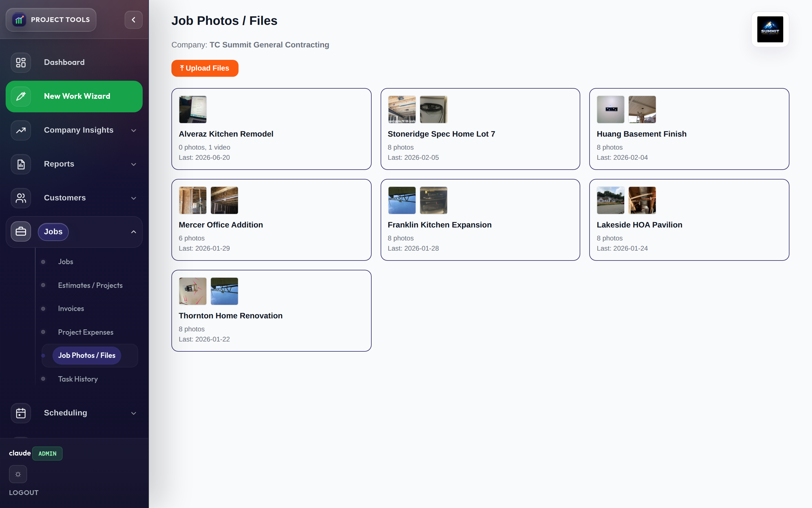
Task: Collapse the Jobs menu chevron
Action: point(134,232)
